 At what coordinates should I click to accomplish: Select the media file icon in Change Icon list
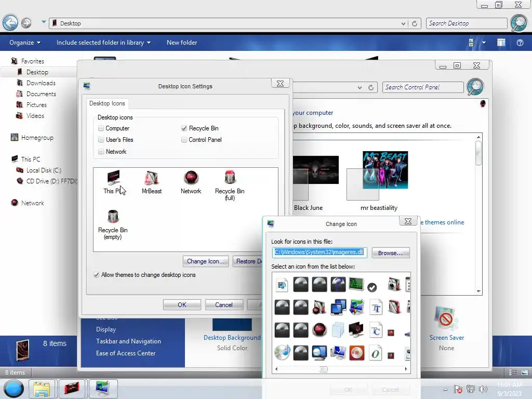coord(282,285)
